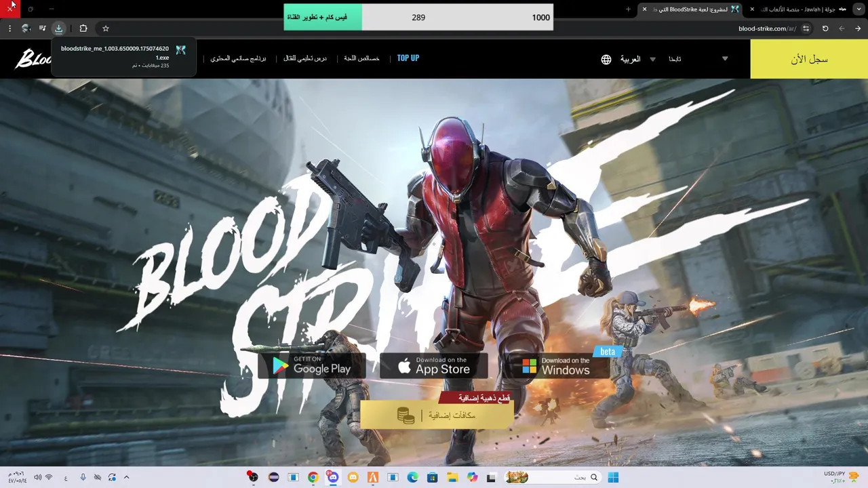Open برنامج صانعي المحتوى creators menu
The width and height of the screenshot is (868, 488).
coord(238,58)
